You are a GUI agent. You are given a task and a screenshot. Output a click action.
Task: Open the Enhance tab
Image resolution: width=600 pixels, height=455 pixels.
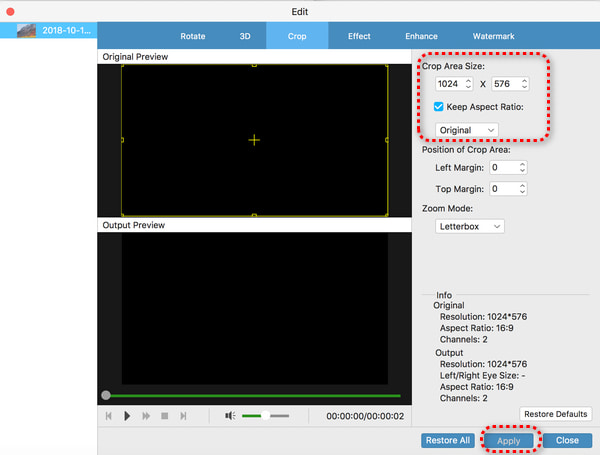click(421, 36)
